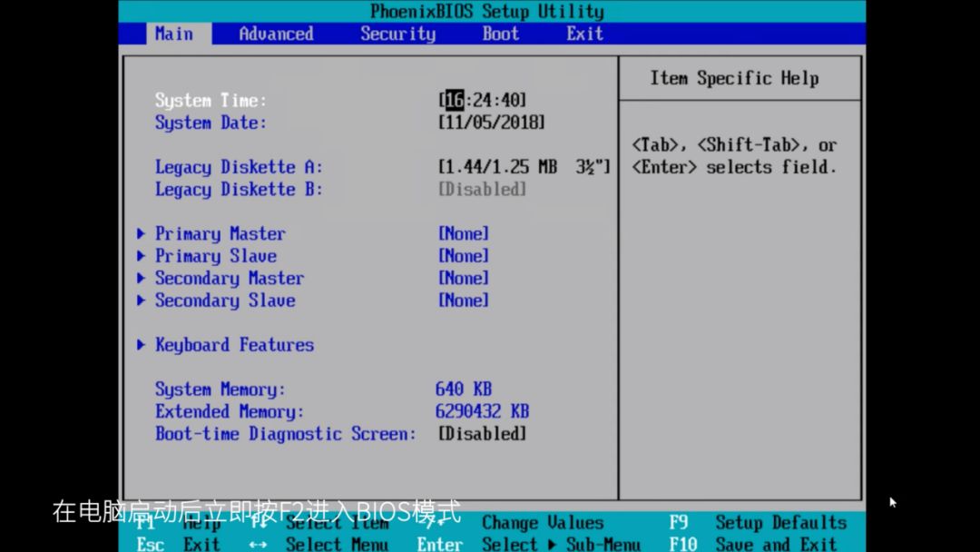Click the Legacy Diskette B label
The height and width of the screenshot is (552, 980).
[239, 190]
